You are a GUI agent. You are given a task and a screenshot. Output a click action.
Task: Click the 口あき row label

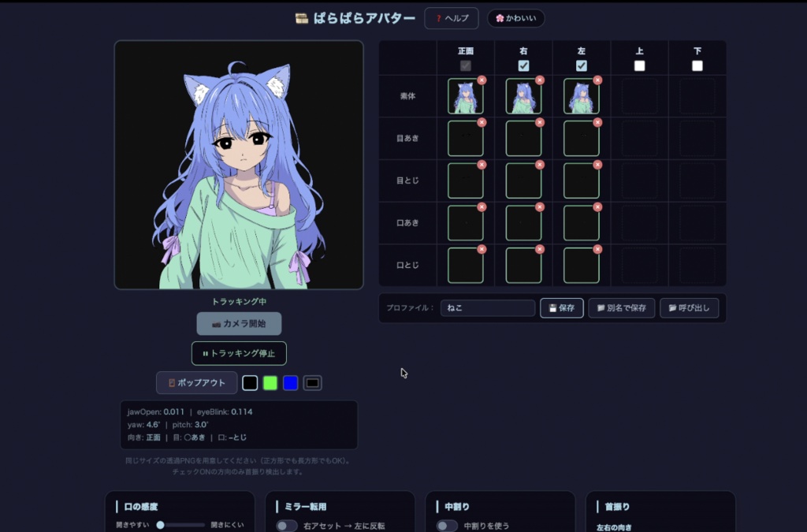click(407, 223)
